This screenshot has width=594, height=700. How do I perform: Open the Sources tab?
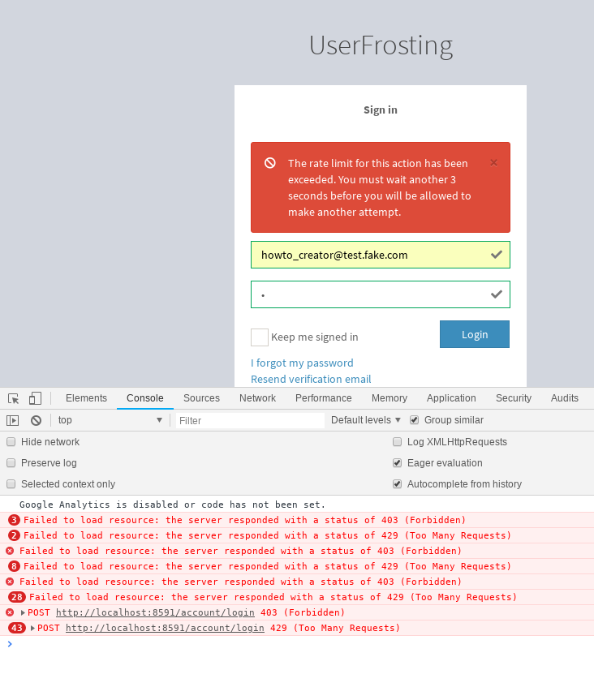201,398
